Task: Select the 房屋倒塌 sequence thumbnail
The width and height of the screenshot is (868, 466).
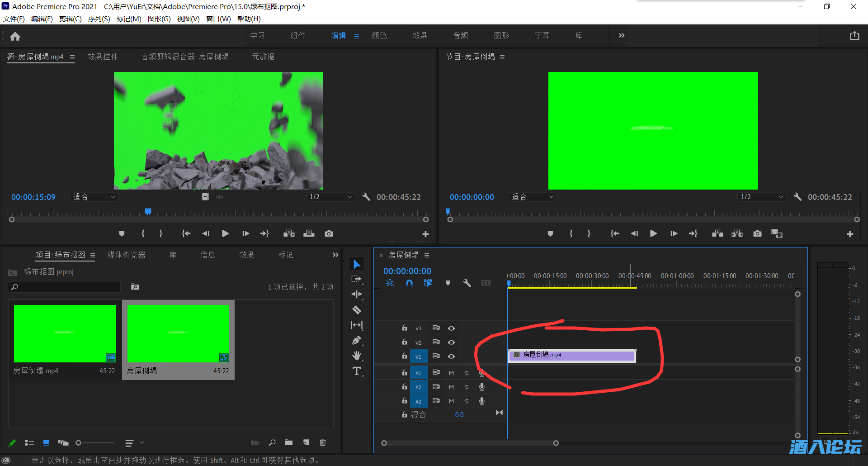Action: coord(178,334)
